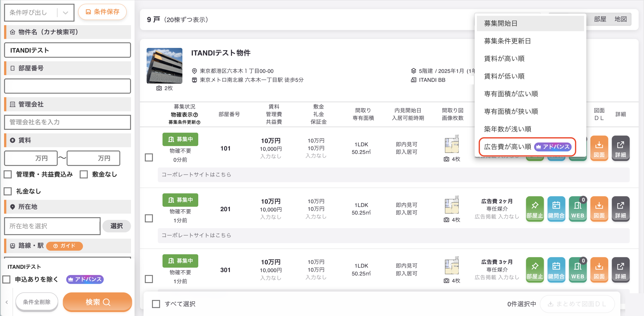Screen dimensions: 644x316
Task: Click 鍵問合 button for room 201
Action: (x=556, y=209)
